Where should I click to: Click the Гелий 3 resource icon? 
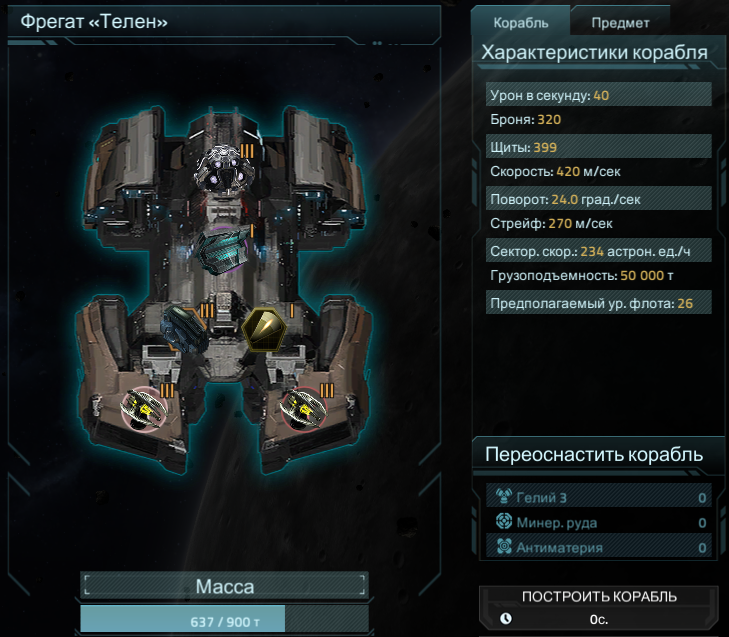[504, 497]
